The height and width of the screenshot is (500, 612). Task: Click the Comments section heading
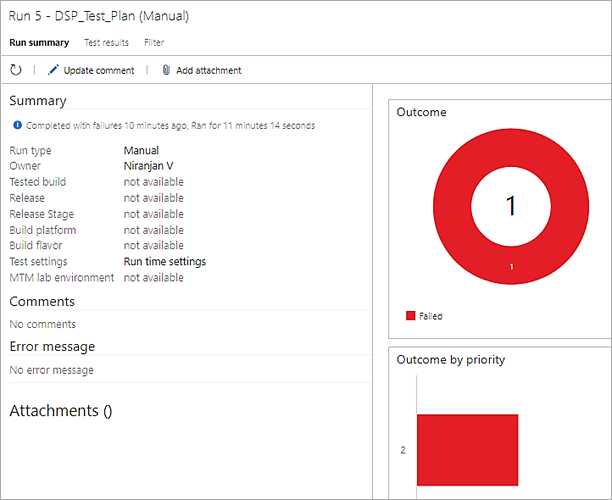click(42, 302)
